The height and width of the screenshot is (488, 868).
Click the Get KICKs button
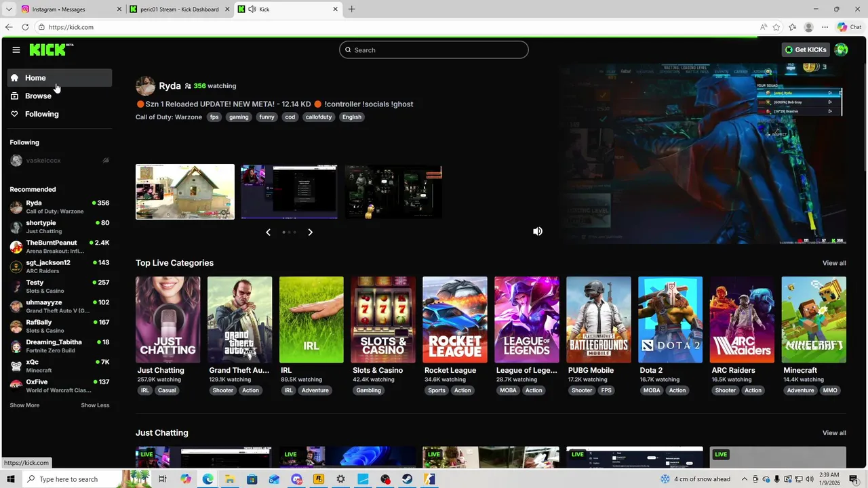pos(806,49)
